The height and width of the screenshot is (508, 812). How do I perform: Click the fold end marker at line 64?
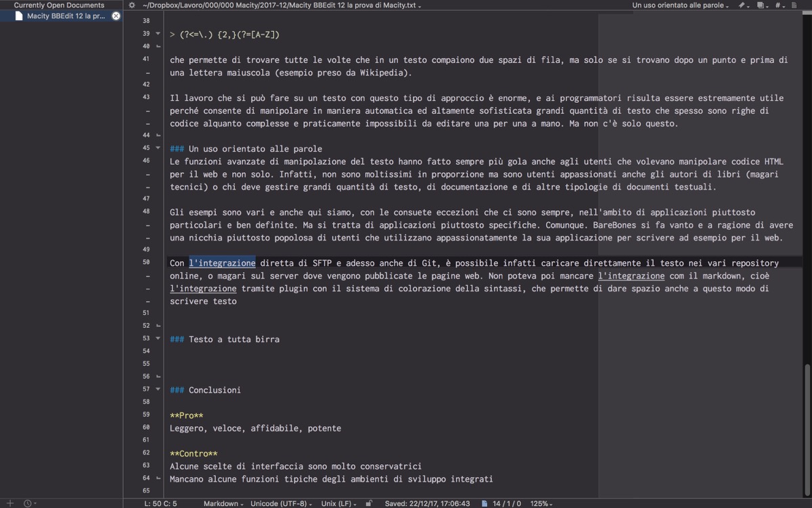pyautogui.click(x=158, y=478)
